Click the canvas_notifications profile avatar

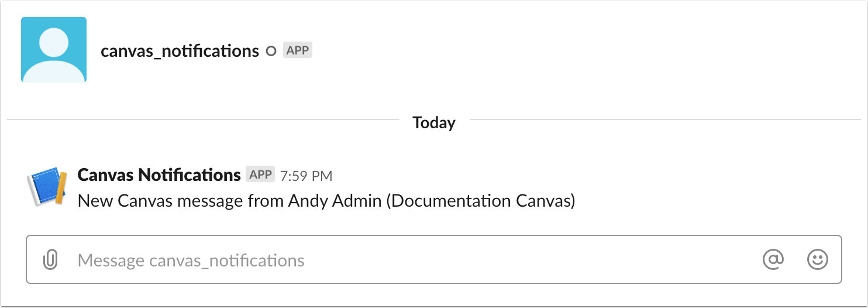[54, 50]
